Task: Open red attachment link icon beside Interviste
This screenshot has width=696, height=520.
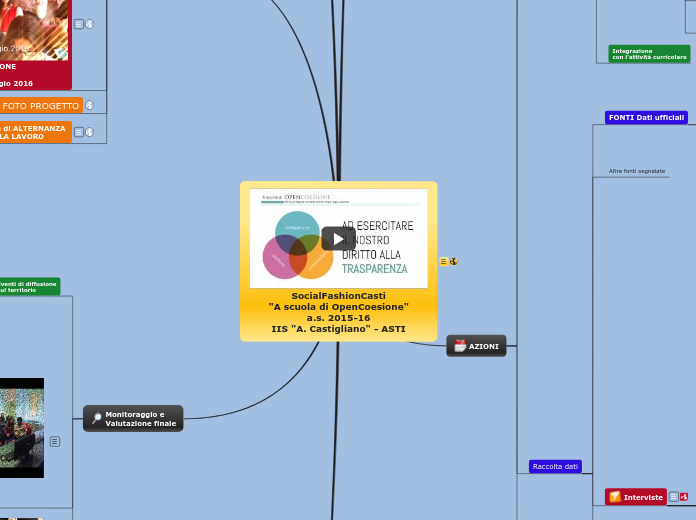Action: point(684,496)
